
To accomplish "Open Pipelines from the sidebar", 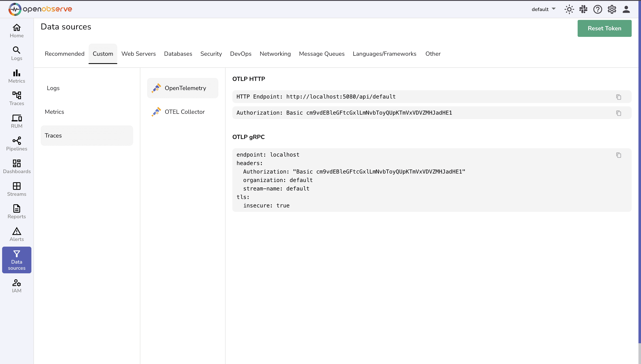I will 17,143.
